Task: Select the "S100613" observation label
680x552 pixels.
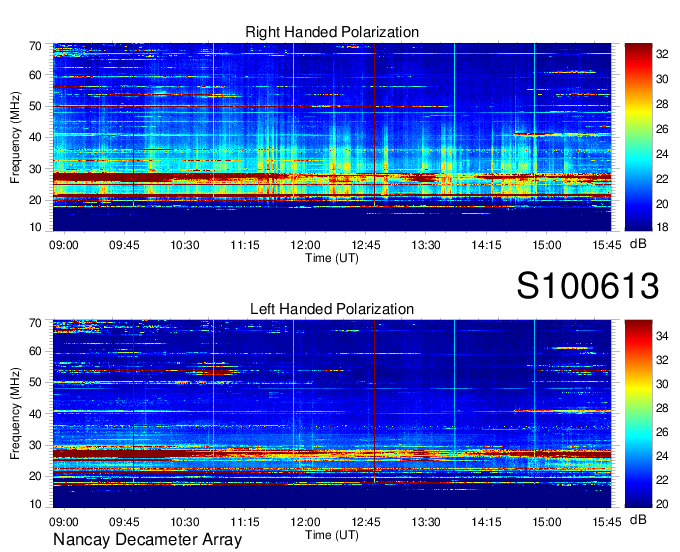Action: click(588, 286)
